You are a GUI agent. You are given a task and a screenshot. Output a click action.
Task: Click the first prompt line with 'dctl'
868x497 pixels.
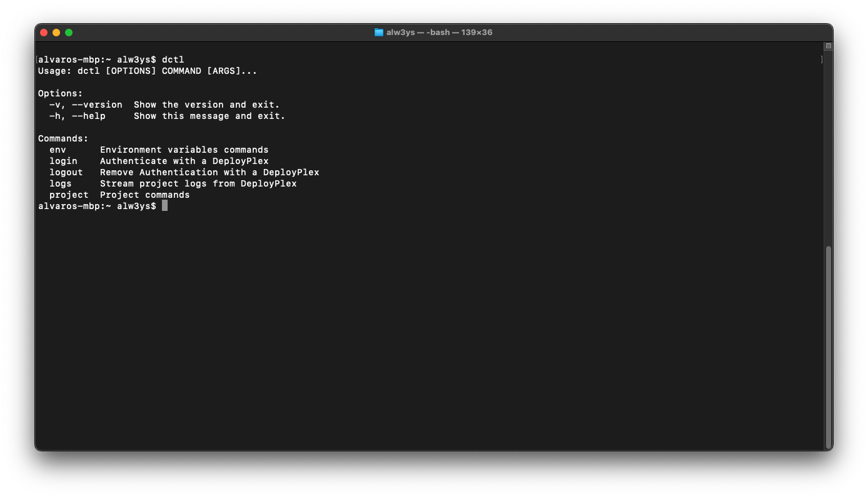(111, 59)
